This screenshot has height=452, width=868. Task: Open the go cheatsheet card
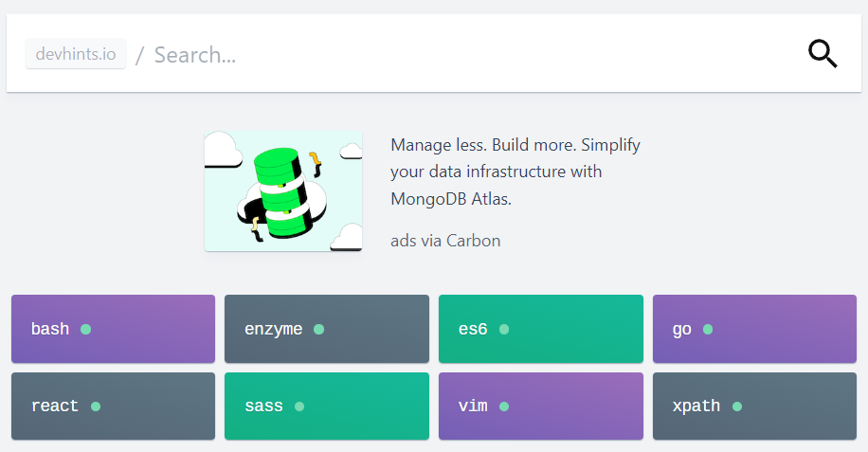coord(754,329)
